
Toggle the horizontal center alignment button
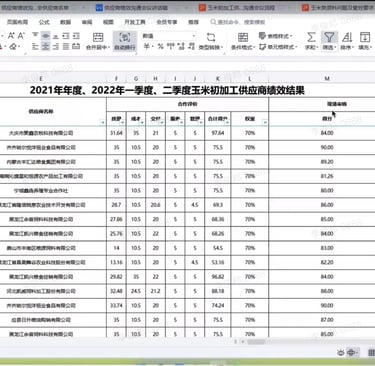click(46, 46)
